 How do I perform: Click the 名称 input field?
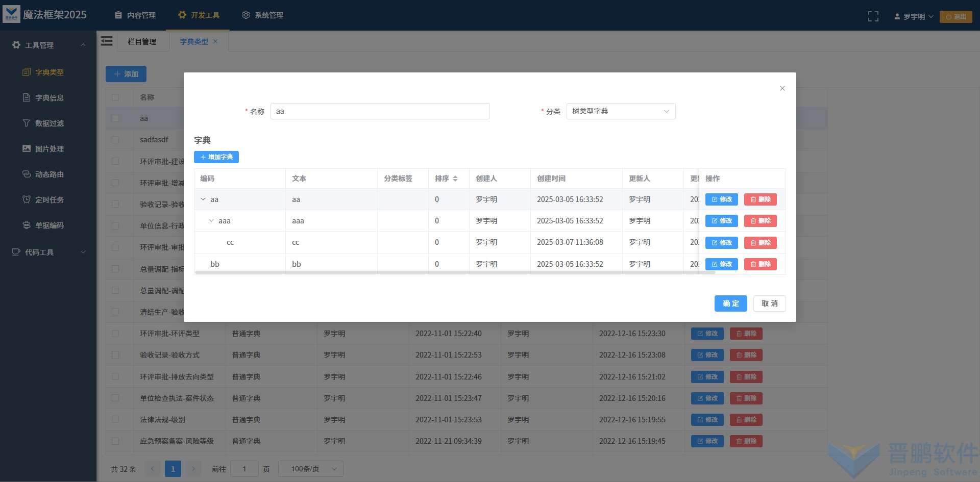click(380, 111)
